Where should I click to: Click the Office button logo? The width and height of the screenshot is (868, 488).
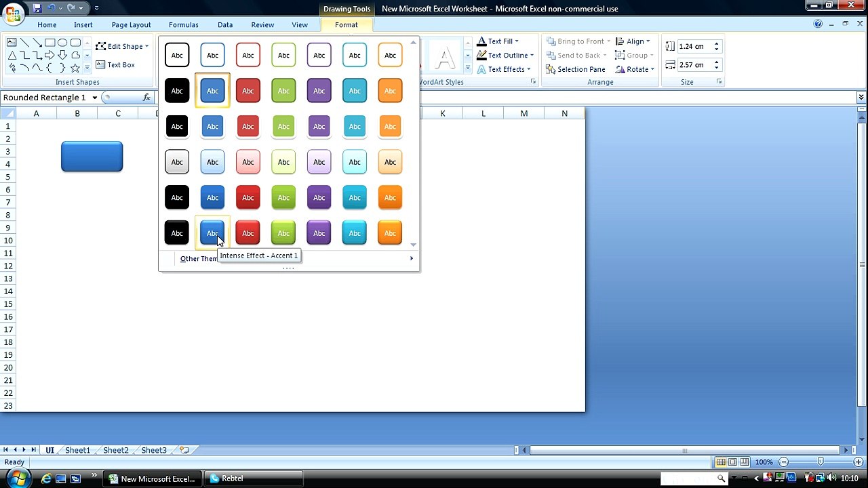13,15
